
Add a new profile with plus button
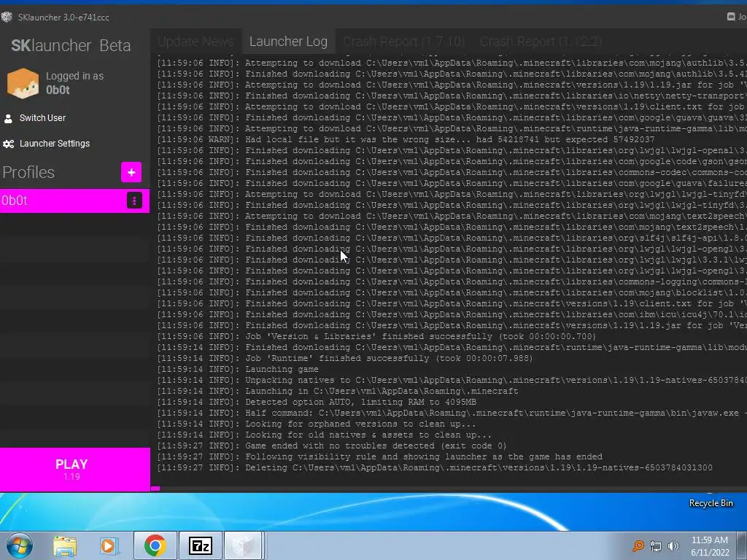(131, 172)
